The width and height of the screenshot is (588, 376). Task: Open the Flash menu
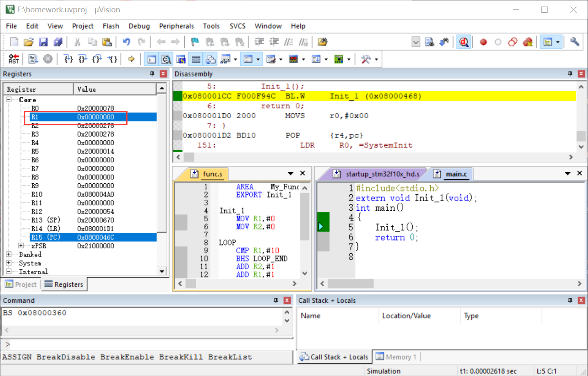coord(111,26)
